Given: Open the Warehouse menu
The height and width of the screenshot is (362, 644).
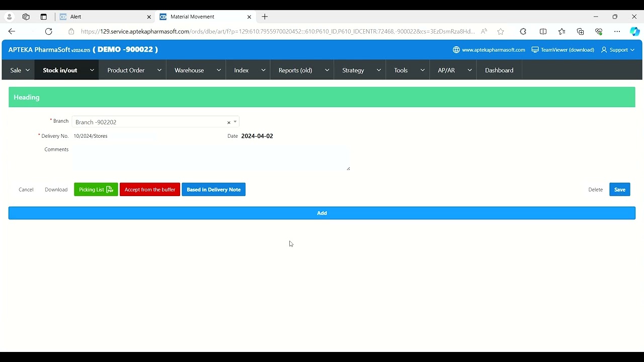Looking at the screenshot, I should pos(189,70).
